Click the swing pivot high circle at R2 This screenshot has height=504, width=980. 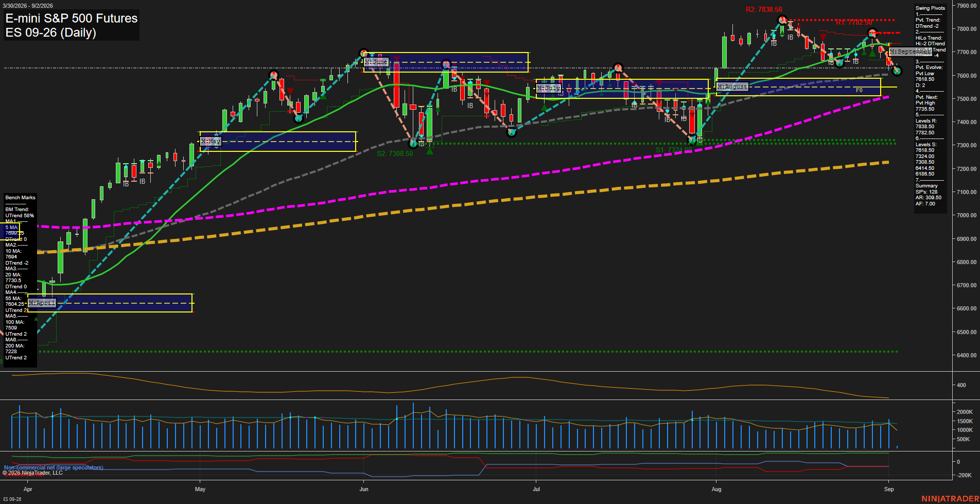(782, 20)
